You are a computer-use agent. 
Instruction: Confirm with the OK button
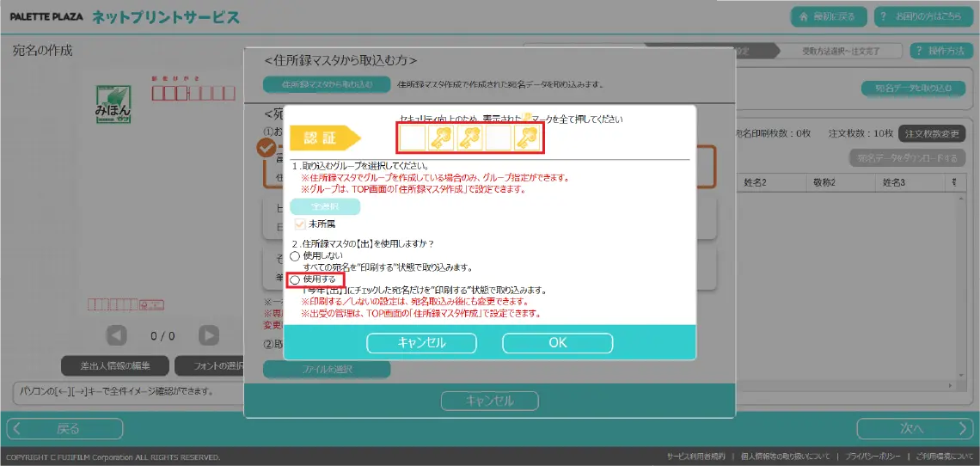point(558,343)
